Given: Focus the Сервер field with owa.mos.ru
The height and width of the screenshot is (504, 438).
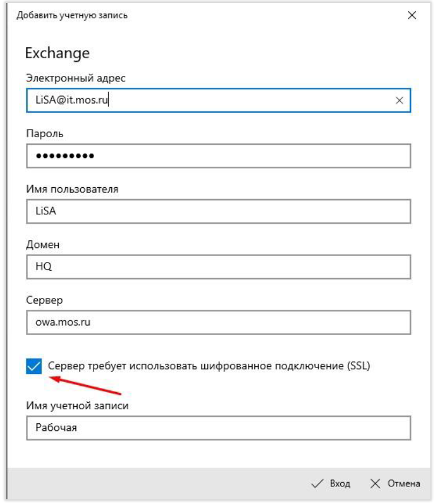Looking at the screenshot, I should (218, 322).
